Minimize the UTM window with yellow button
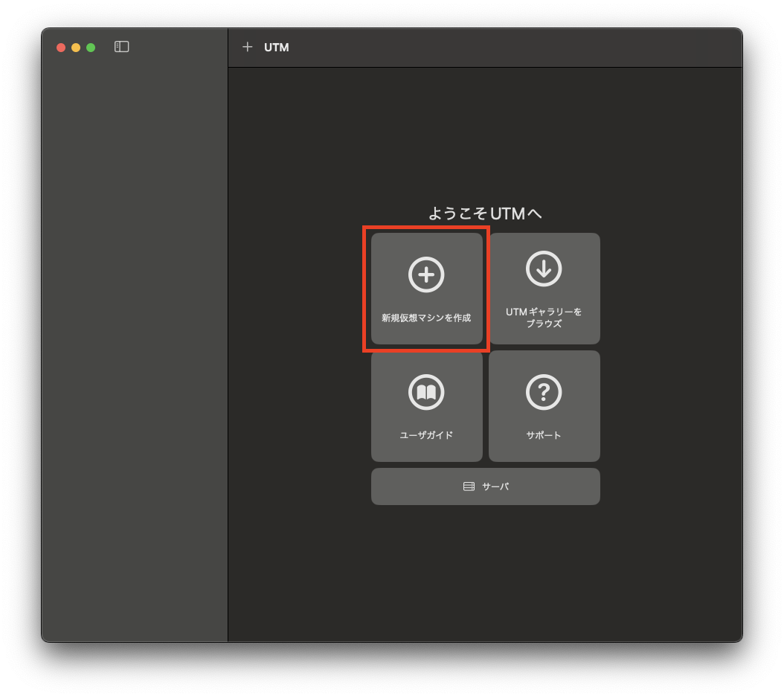This screenshot has width=784, height=697. point(76,48)
